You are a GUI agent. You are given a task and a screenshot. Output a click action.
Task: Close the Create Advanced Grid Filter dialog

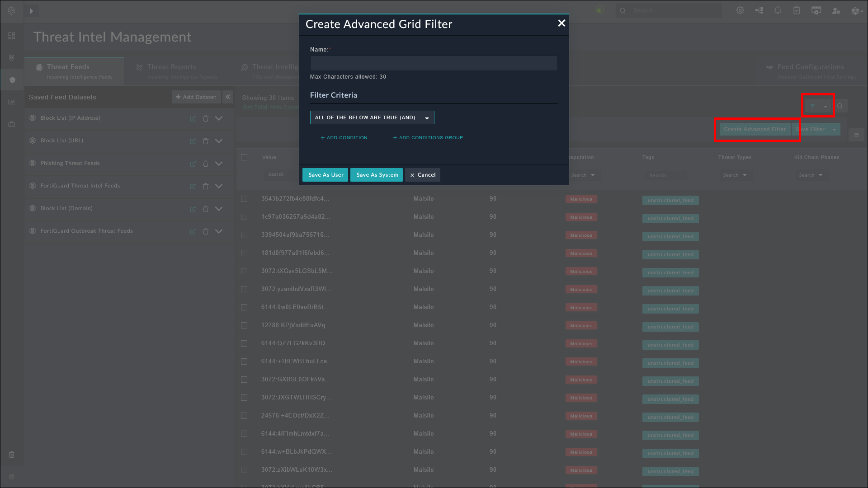click(x=561, y=23)
